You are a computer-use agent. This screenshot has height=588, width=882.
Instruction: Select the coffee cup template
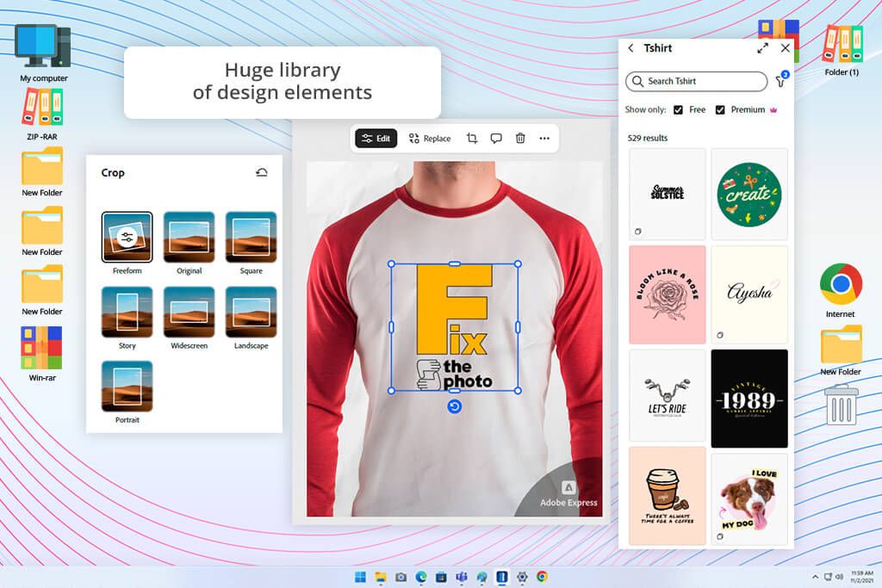coord(668,496)
